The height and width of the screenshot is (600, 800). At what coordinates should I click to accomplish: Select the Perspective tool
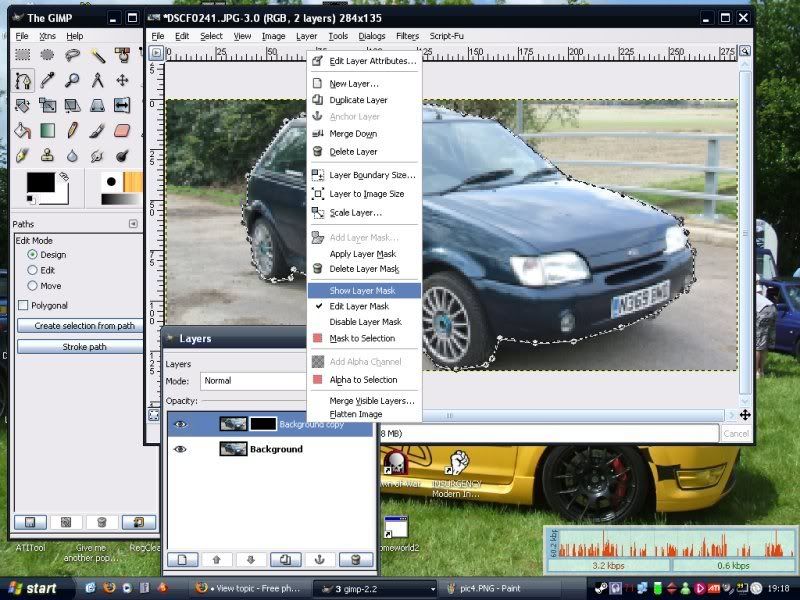click(97, 105)
